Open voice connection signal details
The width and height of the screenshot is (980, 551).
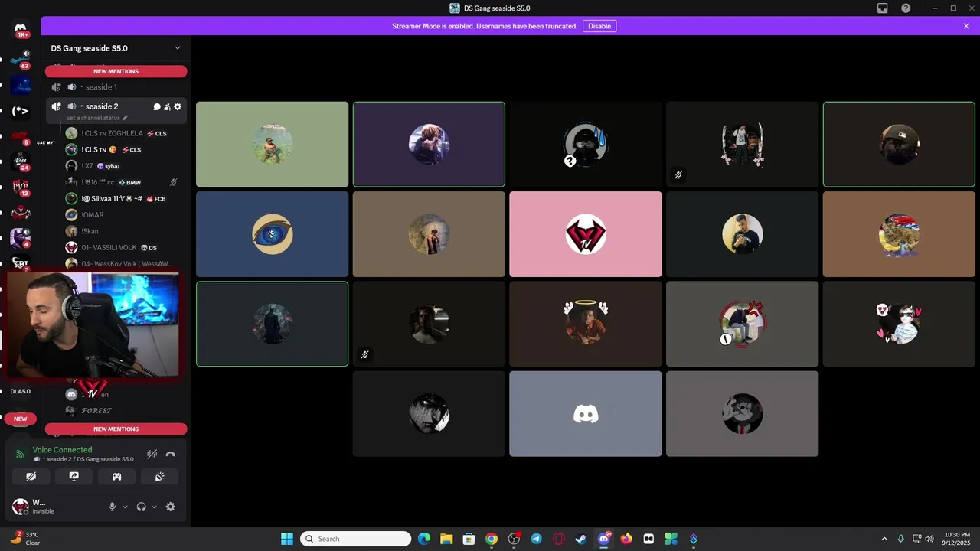pos(21,455)
